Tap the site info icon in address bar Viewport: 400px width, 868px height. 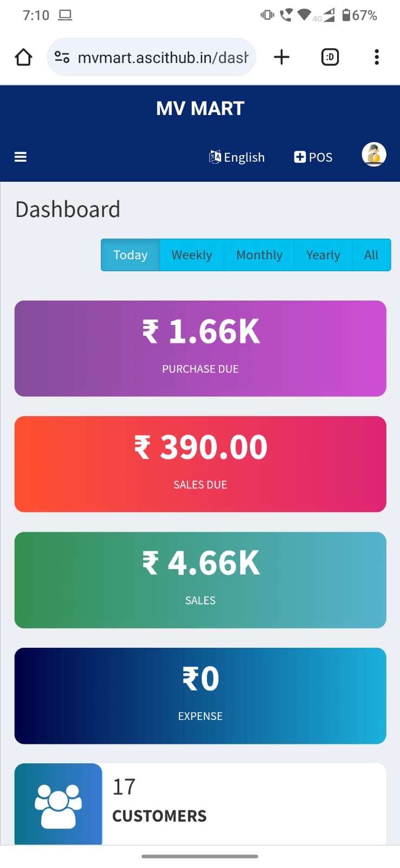click(x=62, y=57)
